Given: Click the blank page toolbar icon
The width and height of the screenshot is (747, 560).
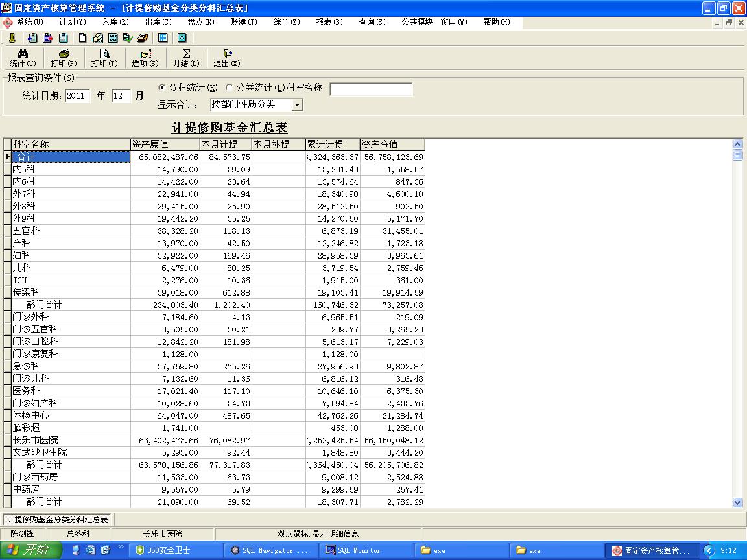Looking at the screenshot, I should (x=82, y=38).
